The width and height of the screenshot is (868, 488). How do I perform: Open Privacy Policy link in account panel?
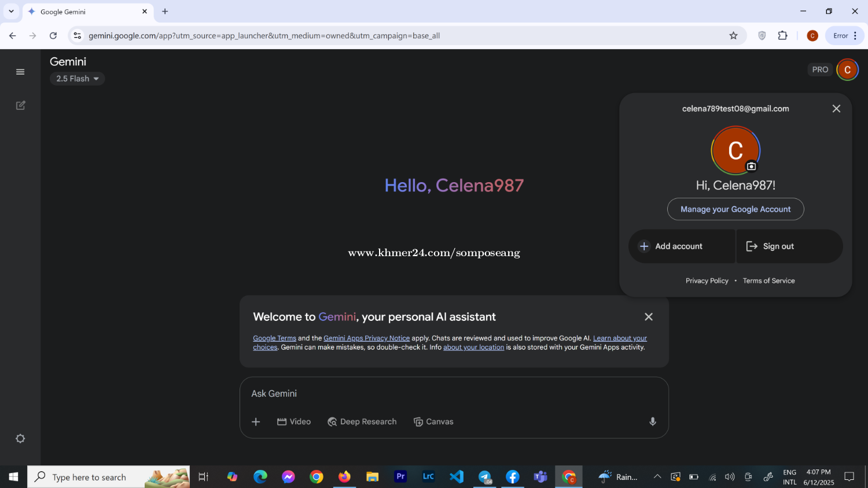coord(707,281)
